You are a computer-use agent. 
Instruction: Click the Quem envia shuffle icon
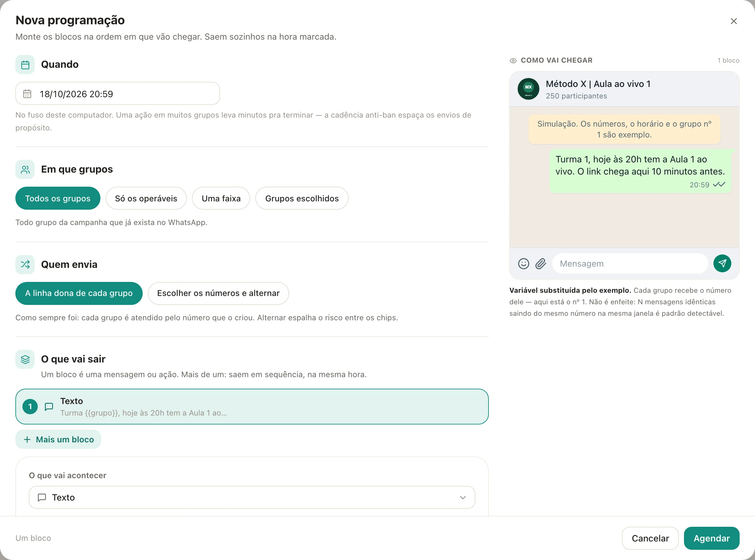[x=25, y=264]
